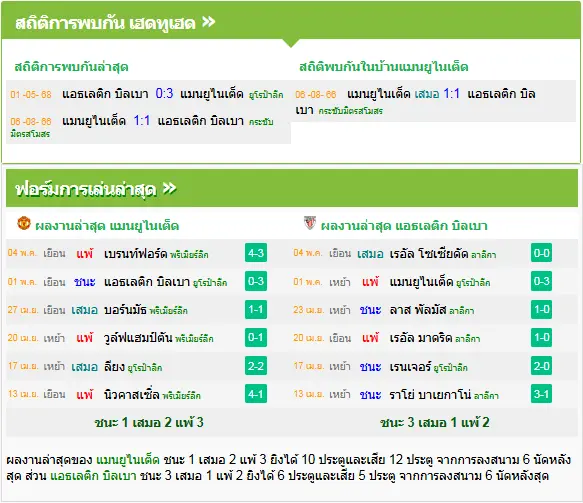The height and width of the screenshot is (503, 583).
Task: Click the 2-2 score badge for Lyon
Action: tap(256, 366)
